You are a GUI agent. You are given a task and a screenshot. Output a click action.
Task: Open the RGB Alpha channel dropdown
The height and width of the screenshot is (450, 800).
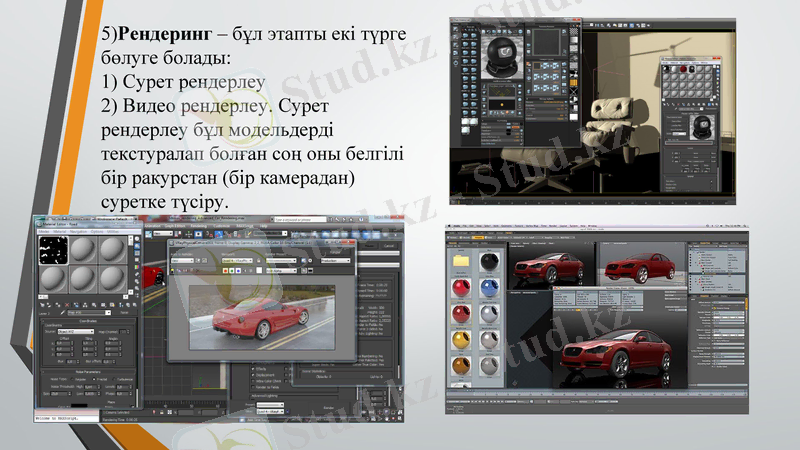pos(281,271)
